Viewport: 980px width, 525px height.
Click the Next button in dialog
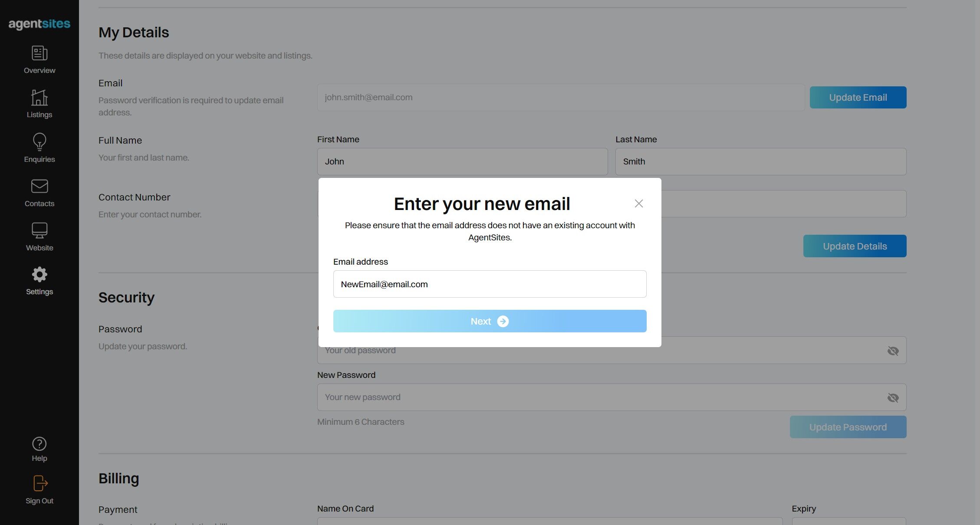[490, 321]
